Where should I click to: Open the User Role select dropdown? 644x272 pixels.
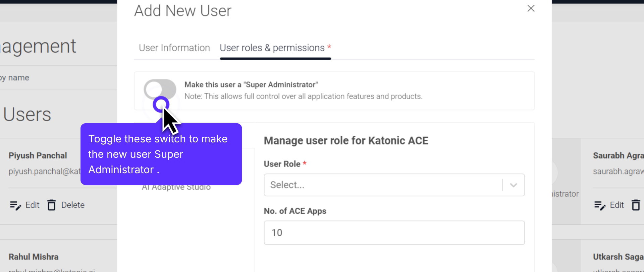[382, 185]
